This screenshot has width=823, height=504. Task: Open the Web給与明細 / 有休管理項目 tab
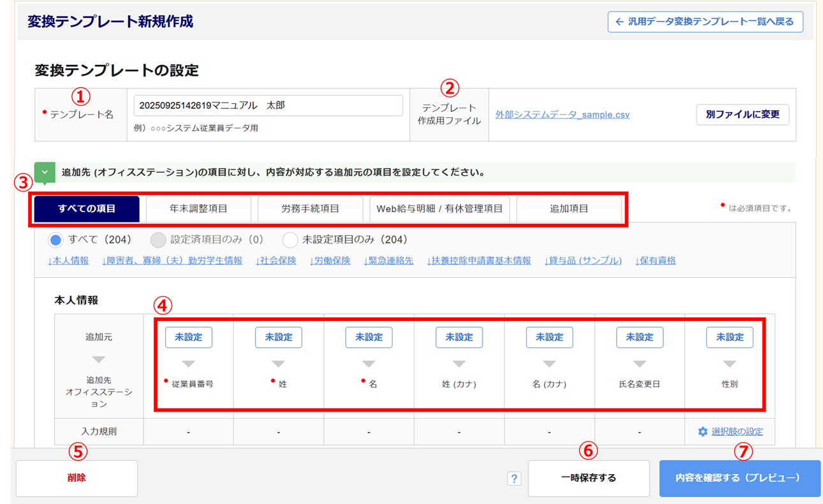[x=439, y=209]
